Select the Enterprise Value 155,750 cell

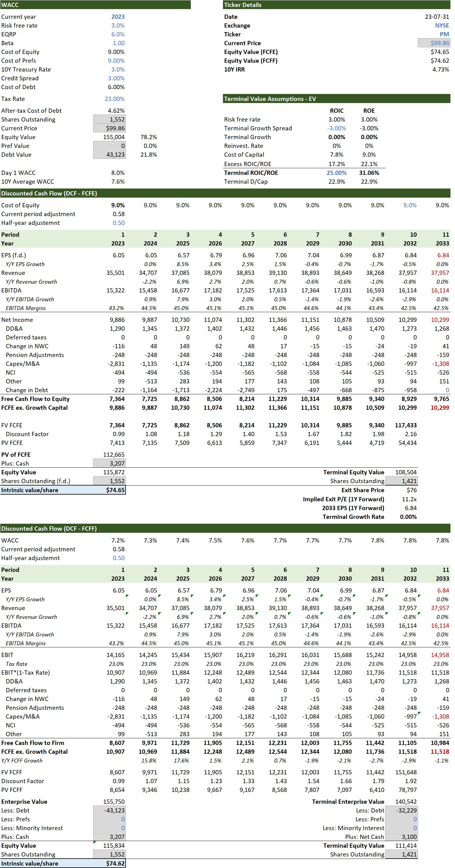coord(114,802)
